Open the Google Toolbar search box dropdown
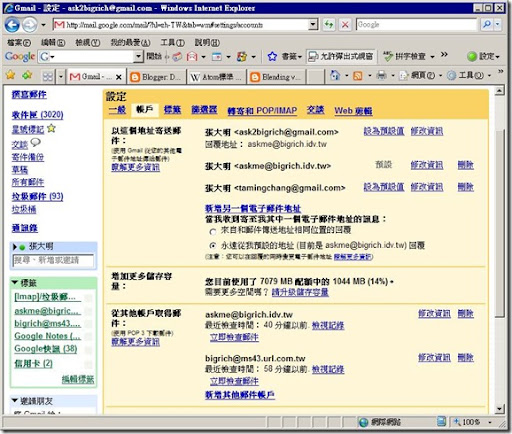Viewport: 512px width, 434px height. coord(139,56)
